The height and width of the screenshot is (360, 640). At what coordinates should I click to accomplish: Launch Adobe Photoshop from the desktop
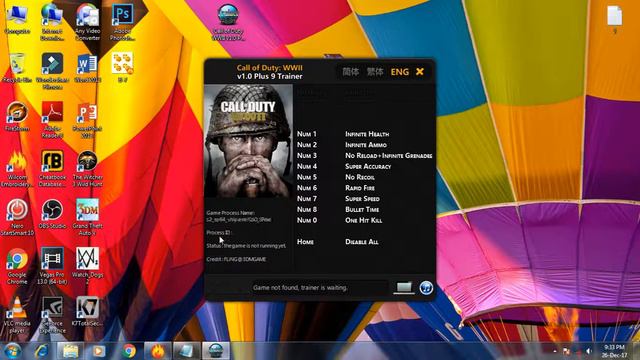[122, 21]
